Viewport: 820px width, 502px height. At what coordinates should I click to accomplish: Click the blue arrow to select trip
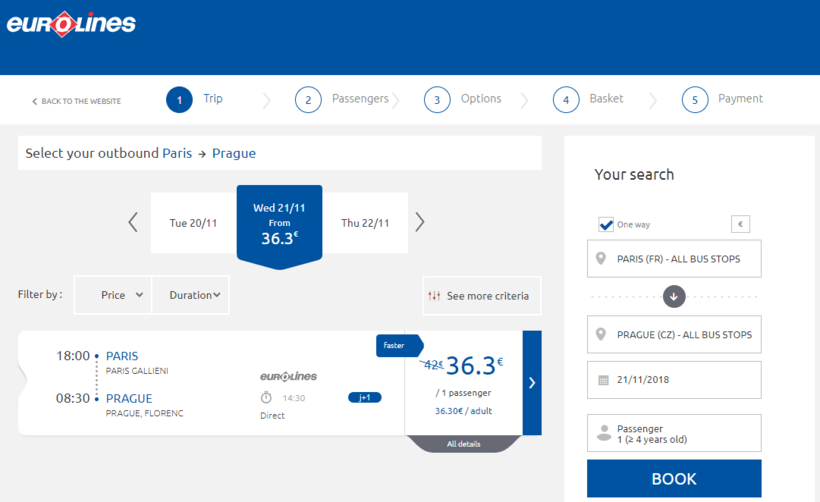532,383
